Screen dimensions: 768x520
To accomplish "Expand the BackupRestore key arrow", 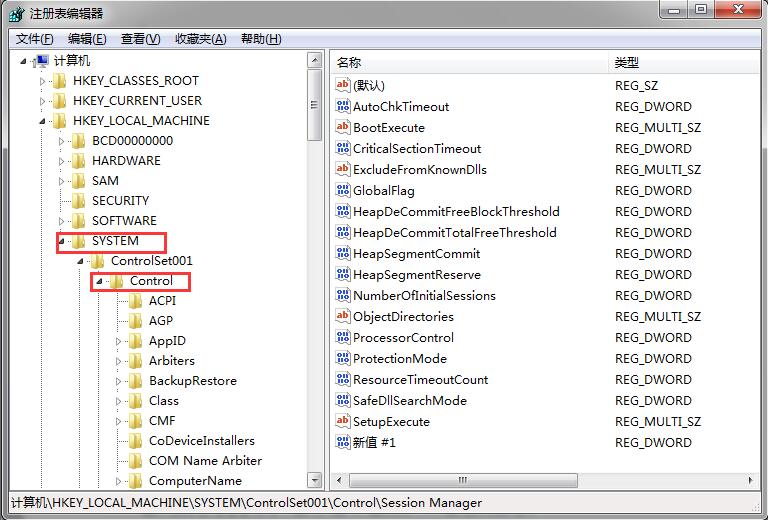I will [119, 381].
